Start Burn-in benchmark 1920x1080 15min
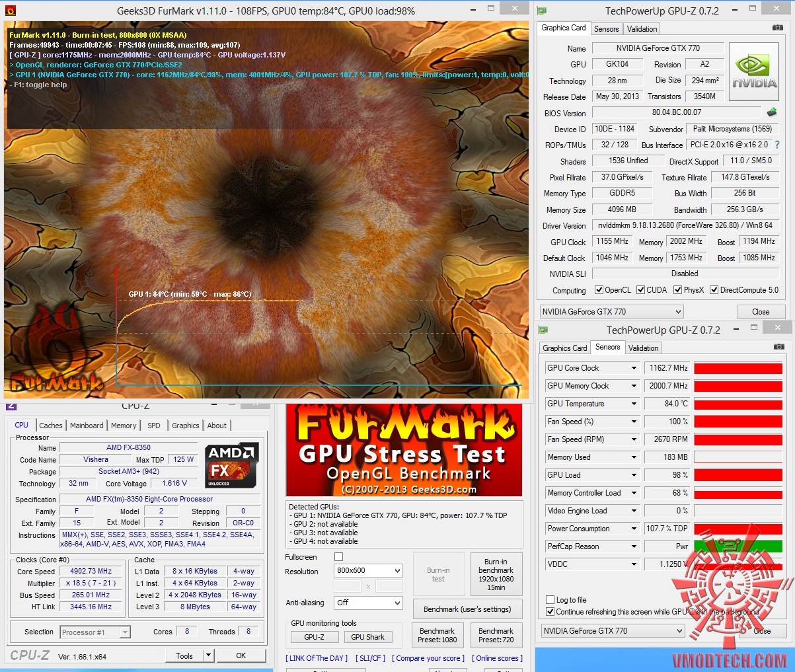The width and height of the screenshot is (795, 672). click(496, 575)
